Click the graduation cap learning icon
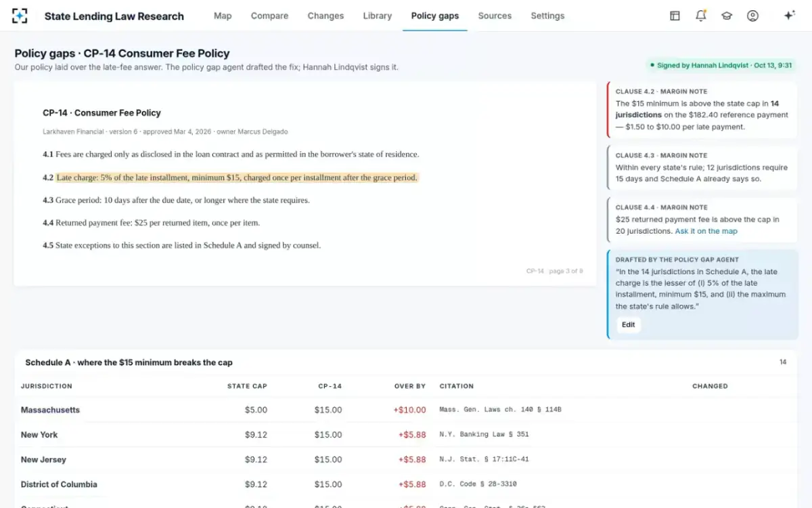Viewport: 812px width, 508px height. pos(727,16)
